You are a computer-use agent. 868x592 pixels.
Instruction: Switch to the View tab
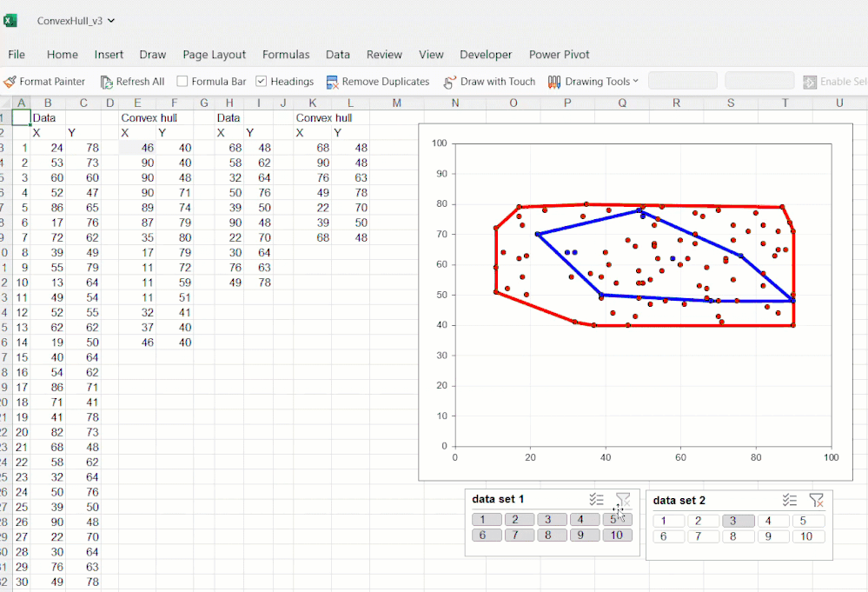coord(431,54)
